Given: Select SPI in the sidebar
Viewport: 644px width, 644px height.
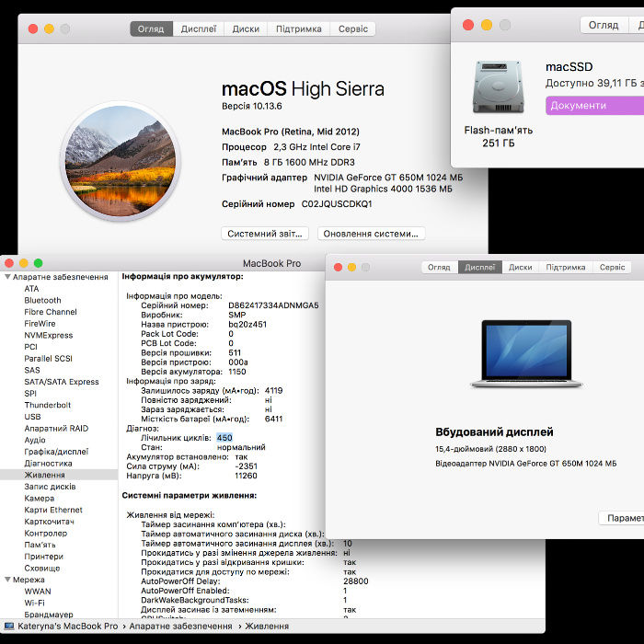Looking at the screenshot, I should (30, 394).
